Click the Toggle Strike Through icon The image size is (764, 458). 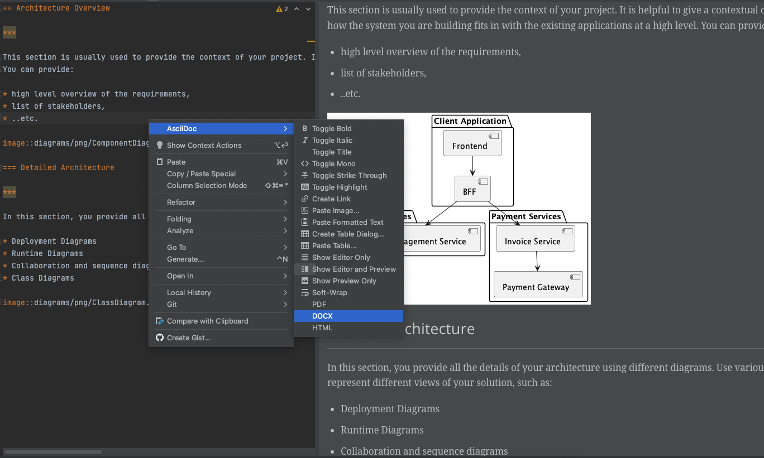pos(305,175)
